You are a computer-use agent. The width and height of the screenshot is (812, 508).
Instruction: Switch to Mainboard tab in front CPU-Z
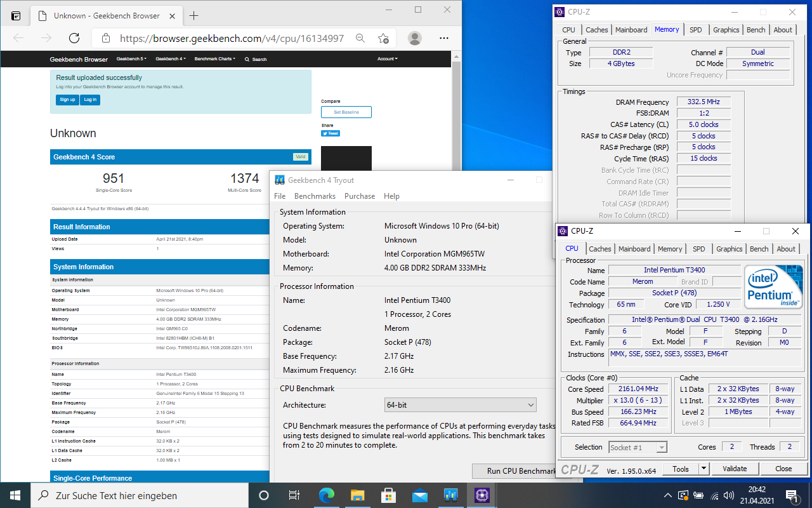(634, 249)
